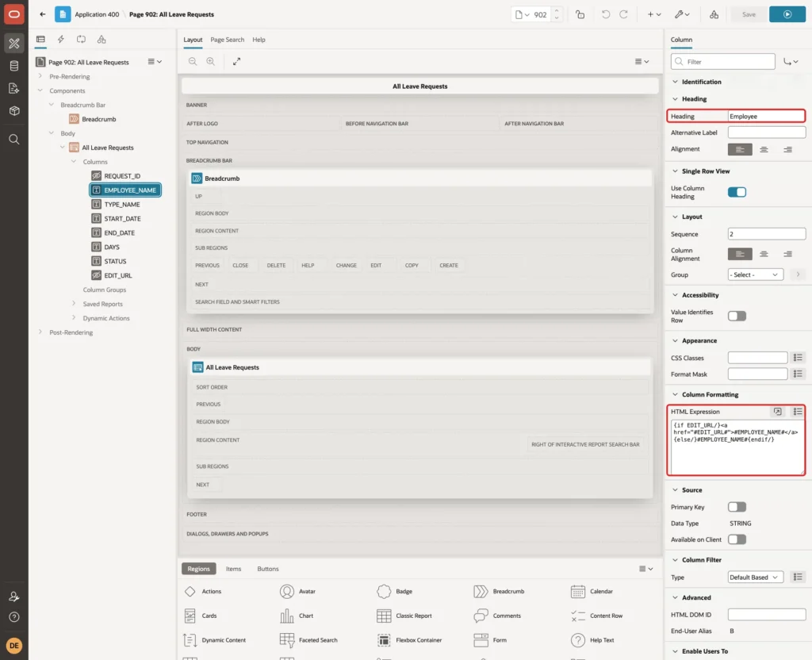Open Shared Components icon in toolbar
The width and height of the screenshot is (812, 660).
click(x=714, y=14)
